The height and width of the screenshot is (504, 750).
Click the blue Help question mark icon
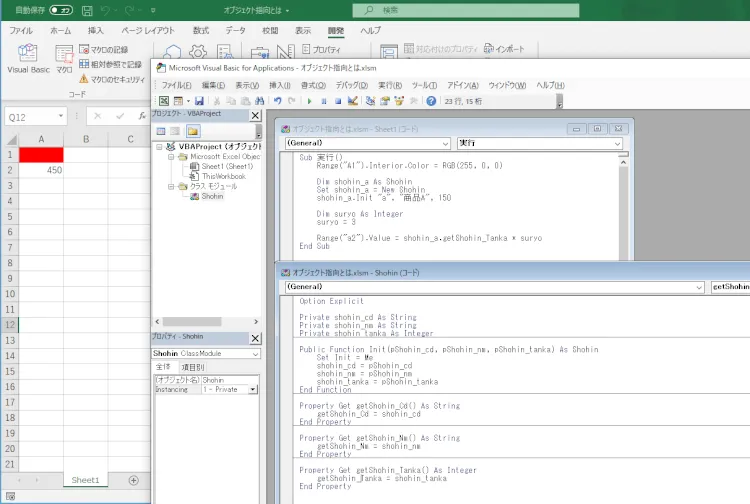(431, 101)
